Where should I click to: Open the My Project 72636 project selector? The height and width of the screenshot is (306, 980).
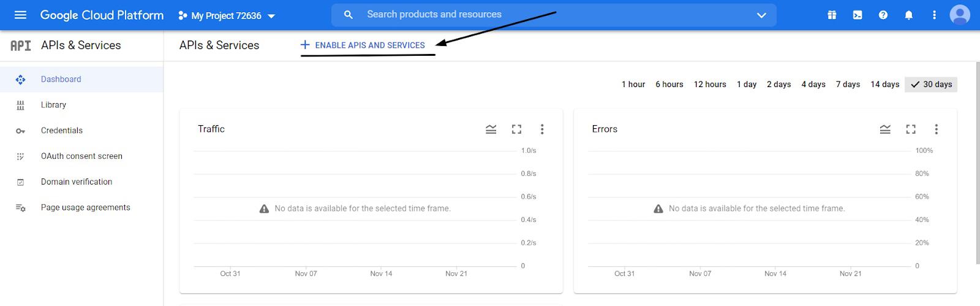point(227,16)
